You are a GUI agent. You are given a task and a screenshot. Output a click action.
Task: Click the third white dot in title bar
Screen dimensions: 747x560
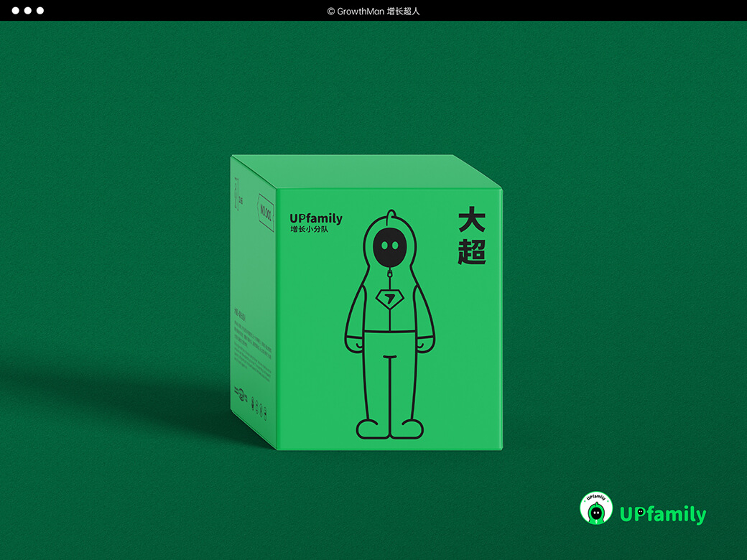click(40, 11)
